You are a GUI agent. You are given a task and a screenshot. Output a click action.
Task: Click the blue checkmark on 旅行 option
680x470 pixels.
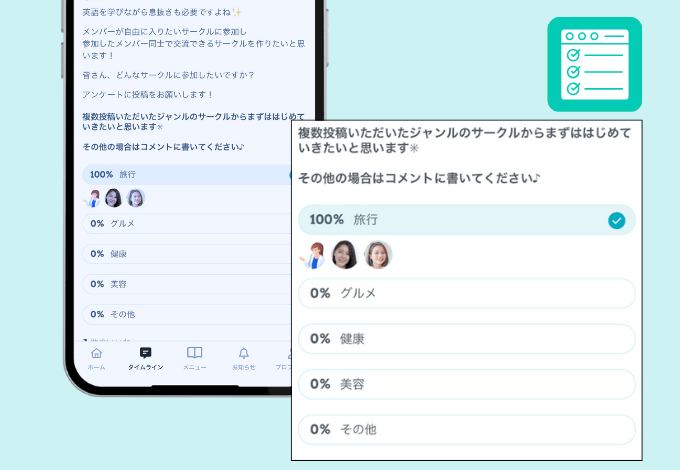[616, 221]
